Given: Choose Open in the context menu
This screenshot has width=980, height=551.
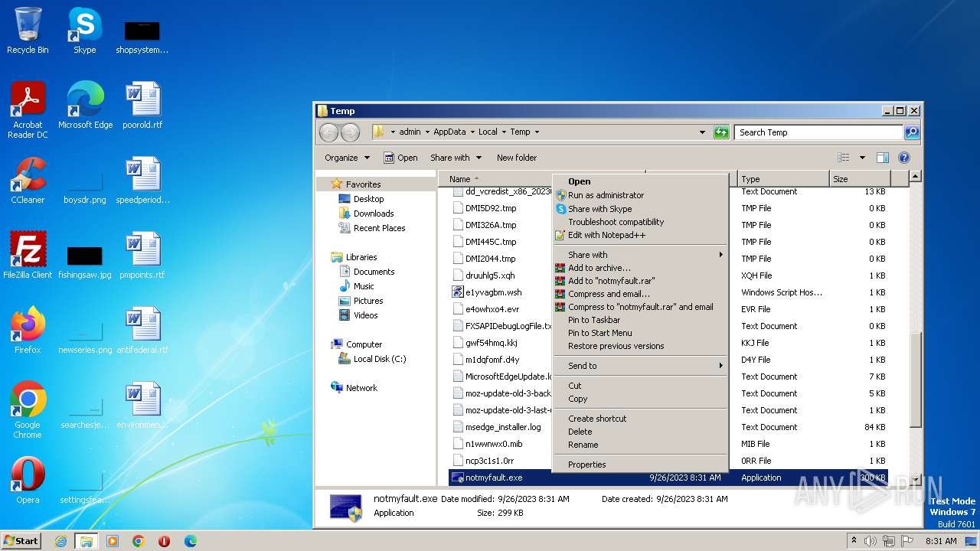Looking at the screenshot, I should [639, 181].
